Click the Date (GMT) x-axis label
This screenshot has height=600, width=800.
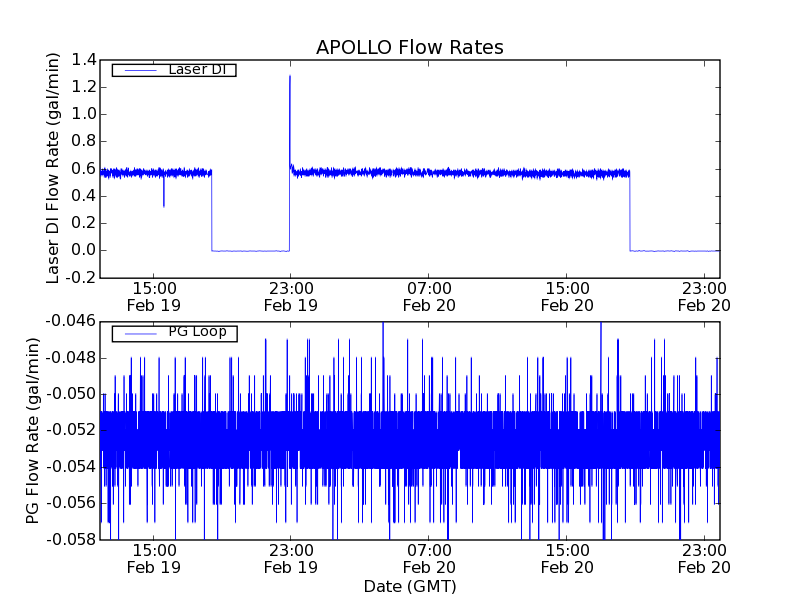[409, 586]
